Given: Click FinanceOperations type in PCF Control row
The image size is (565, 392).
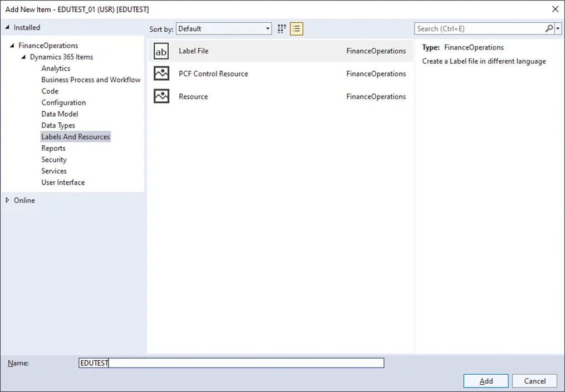Looking at the screenshot, I should coord(376,74).
